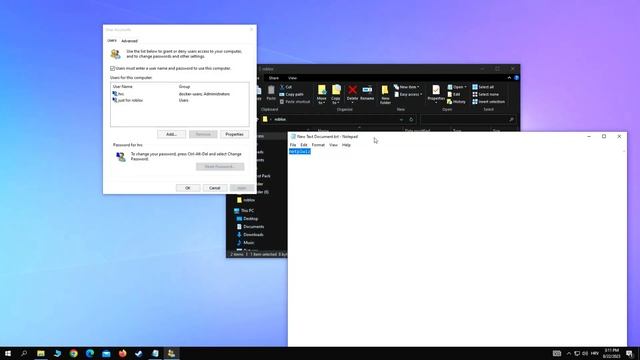Click the taskbar search magnifier
Viewport: 640px width, 360px height.
(x=24, y=353)
